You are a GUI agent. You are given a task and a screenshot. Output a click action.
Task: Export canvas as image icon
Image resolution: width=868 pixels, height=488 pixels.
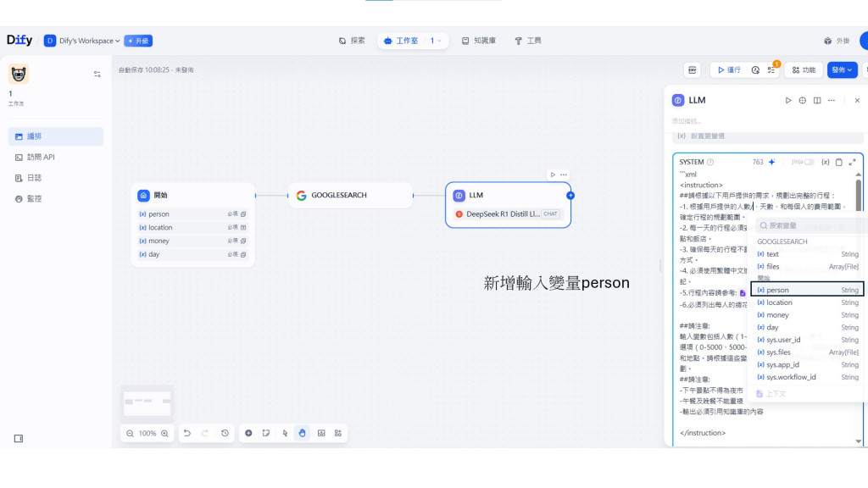click(321, 433)
